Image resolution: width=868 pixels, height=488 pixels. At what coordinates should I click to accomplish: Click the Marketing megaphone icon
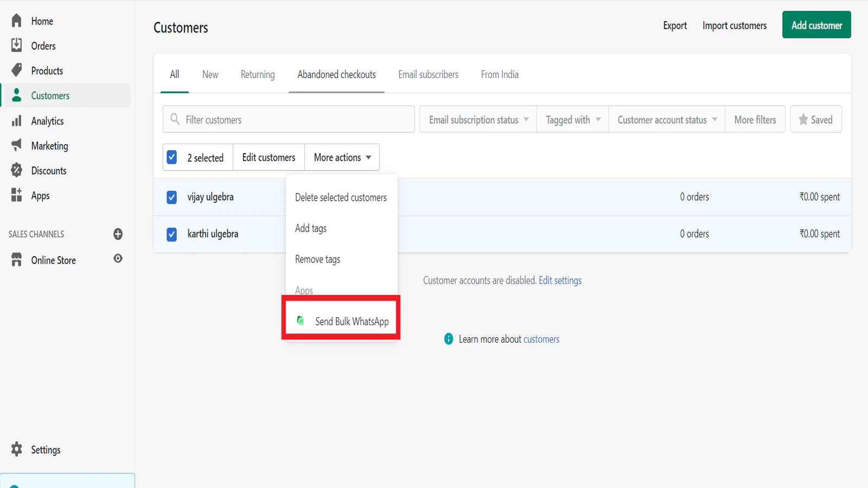point(17,145)
